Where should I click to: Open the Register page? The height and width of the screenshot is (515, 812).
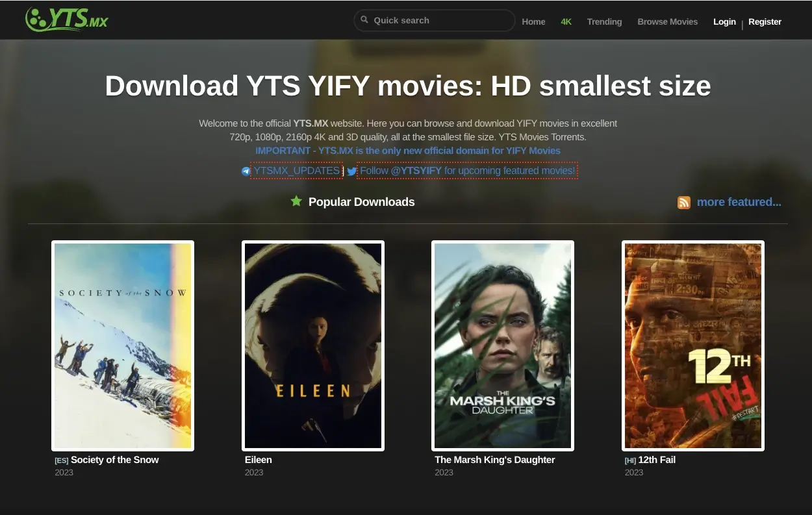pos(765,21)
